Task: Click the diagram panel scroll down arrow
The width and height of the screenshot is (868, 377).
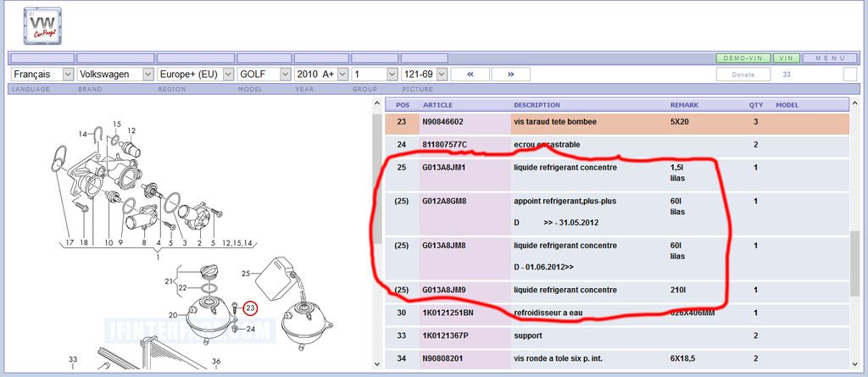Action: tap(377, 364)
